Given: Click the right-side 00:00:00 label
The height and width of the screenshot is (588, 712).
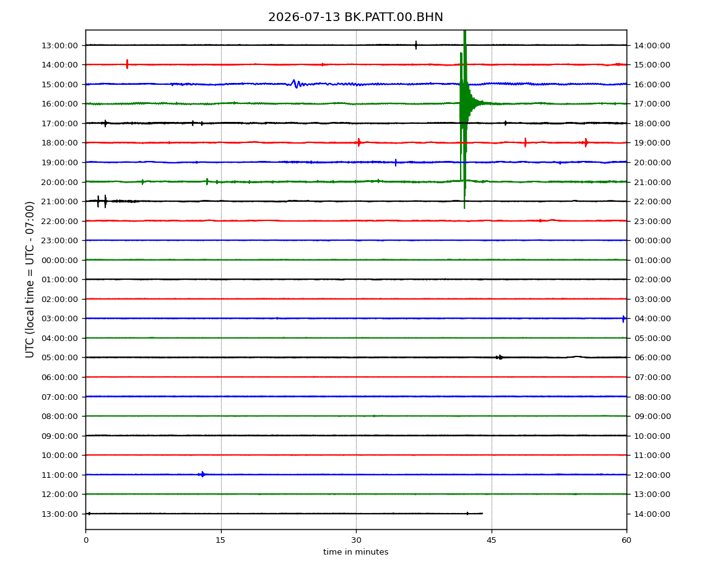Looking at the screenshot, I should point(653,241).
